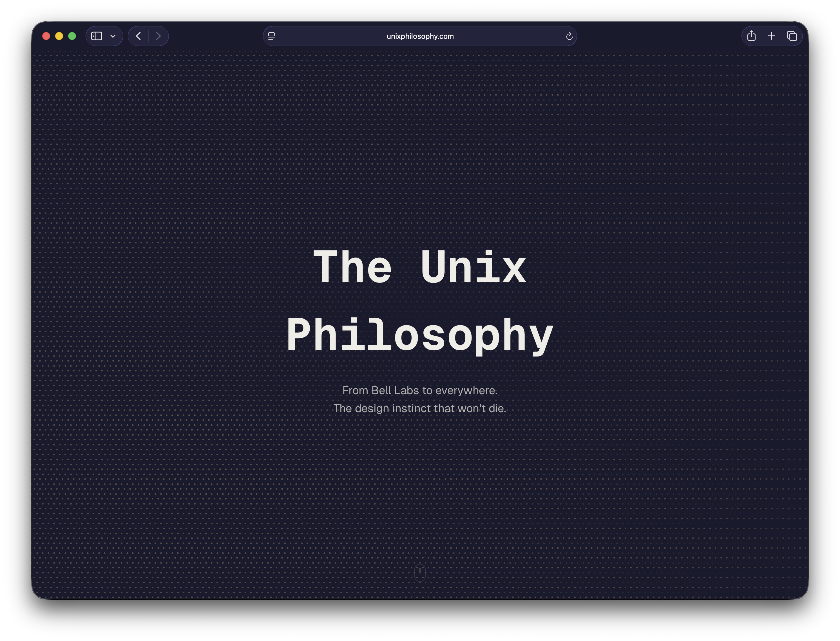Click the green zoom window control
The height and width of the screenshot is (641, 840).
72,36
